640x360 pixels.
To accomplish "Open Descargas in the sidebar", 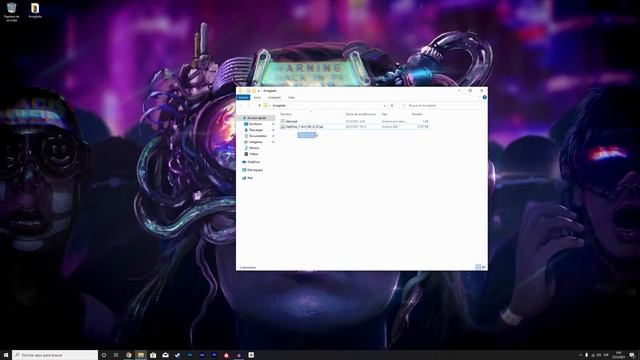I will 256,130.
